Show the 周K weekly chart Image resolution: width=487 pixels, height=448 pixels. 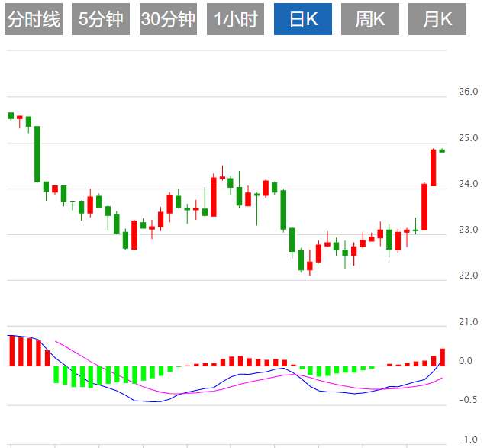click(x=369, y=20)
